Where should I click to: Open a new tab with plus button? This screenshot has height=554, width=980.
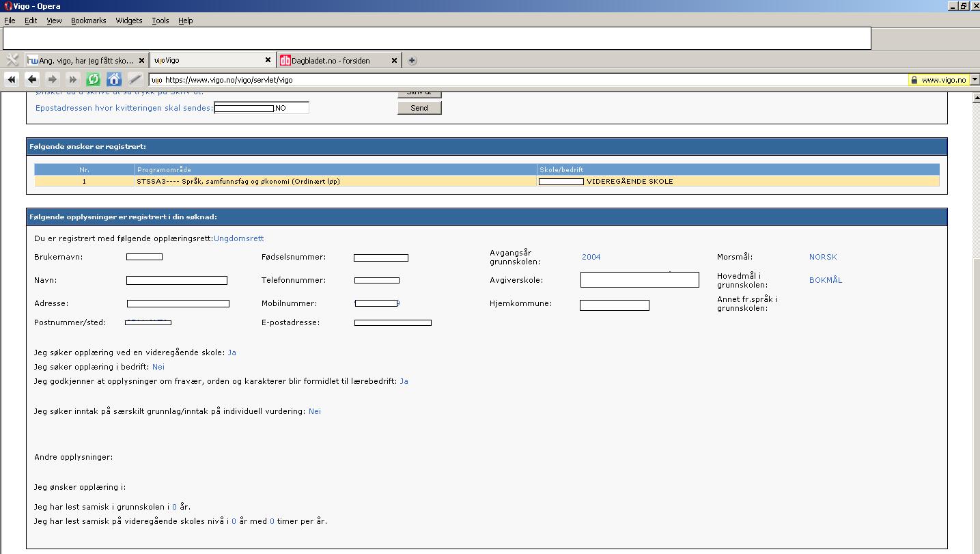click(x=412, y=60)
